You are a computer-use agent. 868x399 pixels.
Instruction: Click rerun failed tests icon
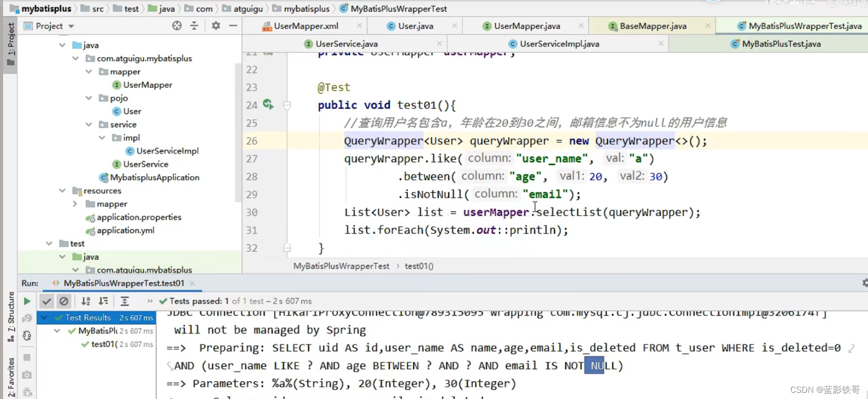coord(27,318)
